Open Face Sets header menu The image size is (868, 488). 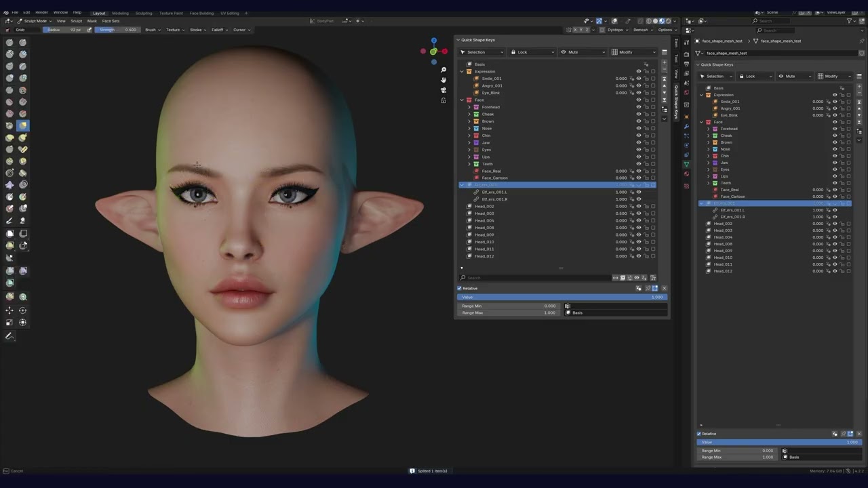(111, 21)
